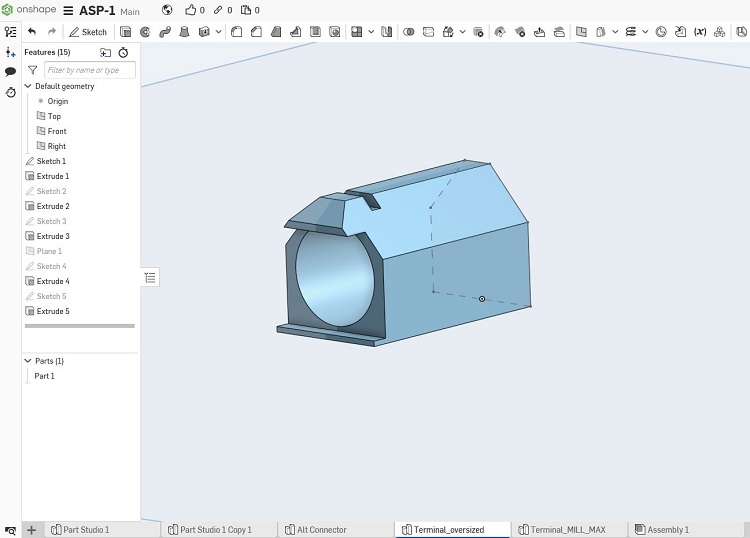Open the Comments panel in left sidebar
Screen dimensions: 750x538
(11, 72)
